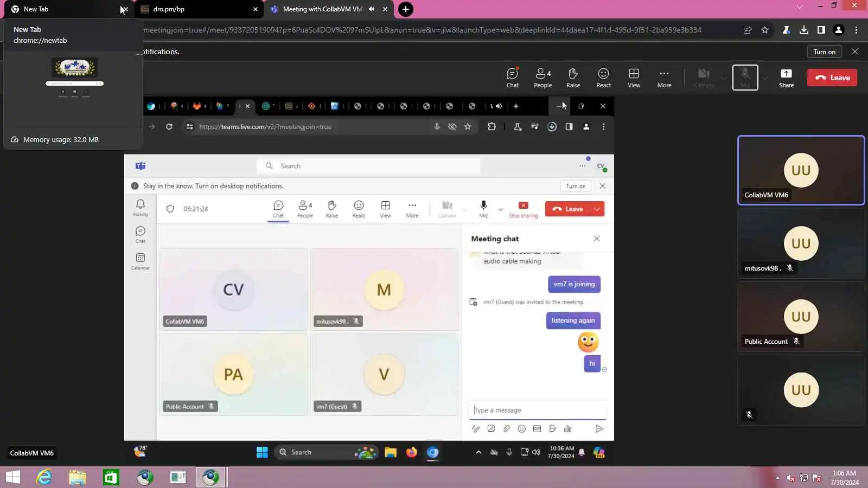
Task: Select Public Account participant tile on the right
Action: 801,317
